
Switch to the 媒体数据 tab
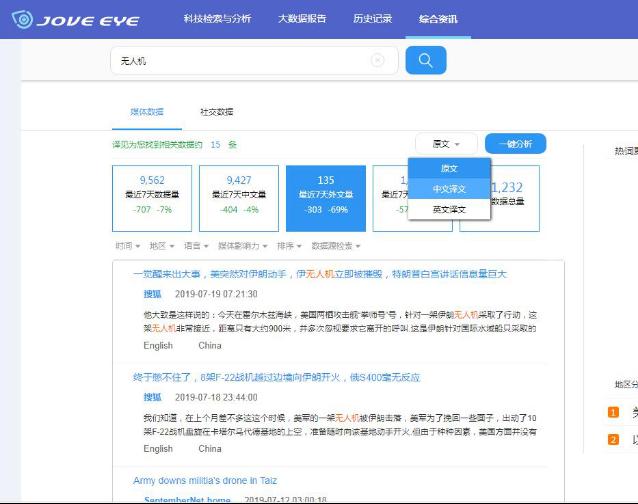(146, 112)
